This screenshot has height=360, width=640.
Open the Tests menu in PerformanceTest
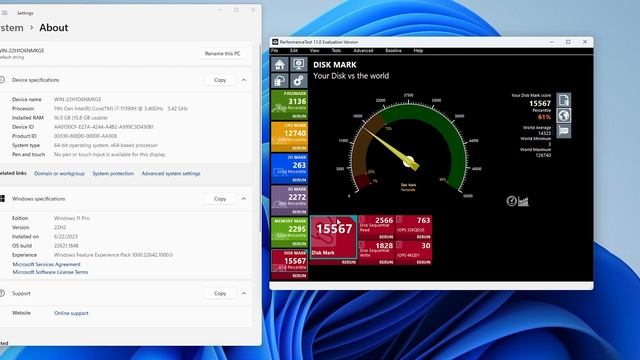coord(336,51)
